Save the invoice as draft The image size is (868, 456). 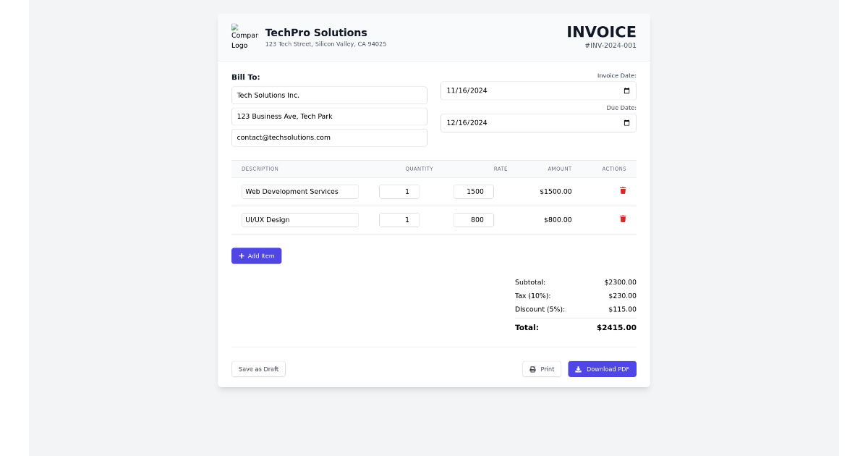pyautogui.click(x=258, y=369)
